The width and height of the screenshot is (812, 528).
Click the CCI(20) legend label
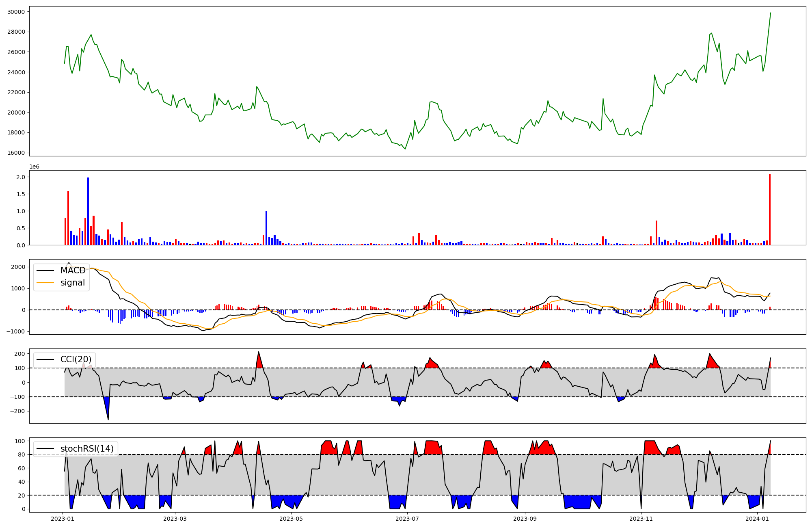click(76, 359)
